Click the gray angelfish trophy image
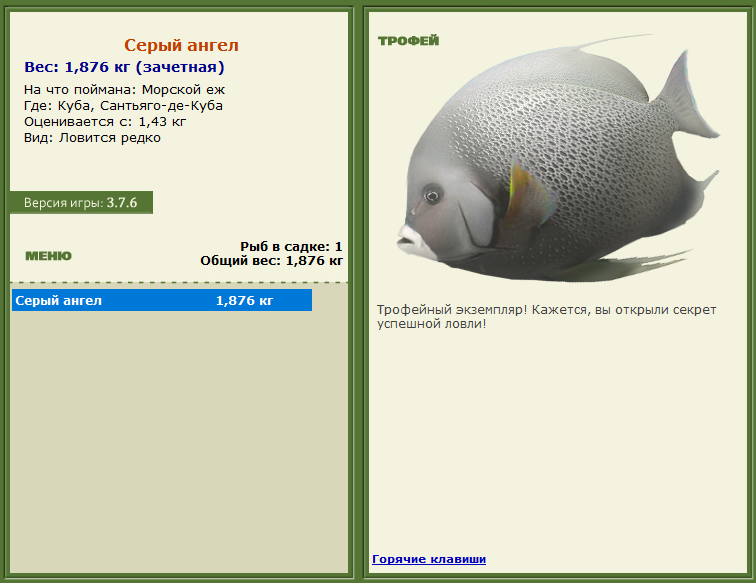The width and height of the screenshot is (756, 583). [x=558, y=158]
